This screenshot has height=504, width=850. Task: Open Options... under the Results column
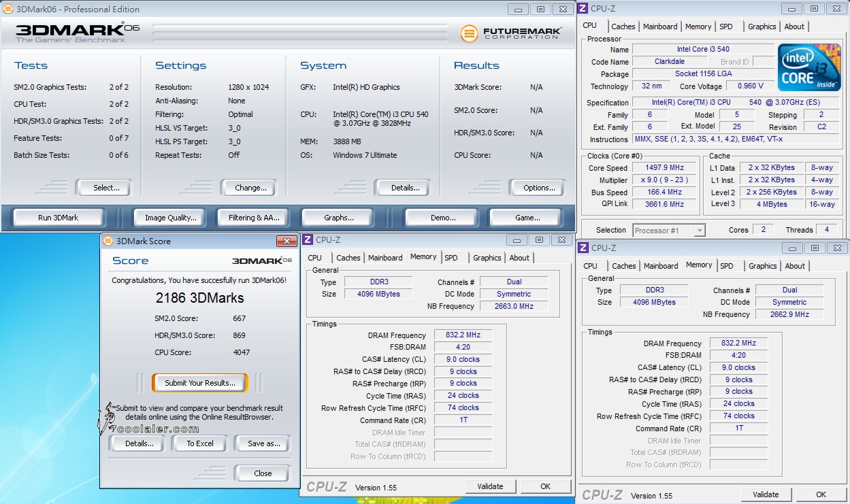tap(536, 188)
